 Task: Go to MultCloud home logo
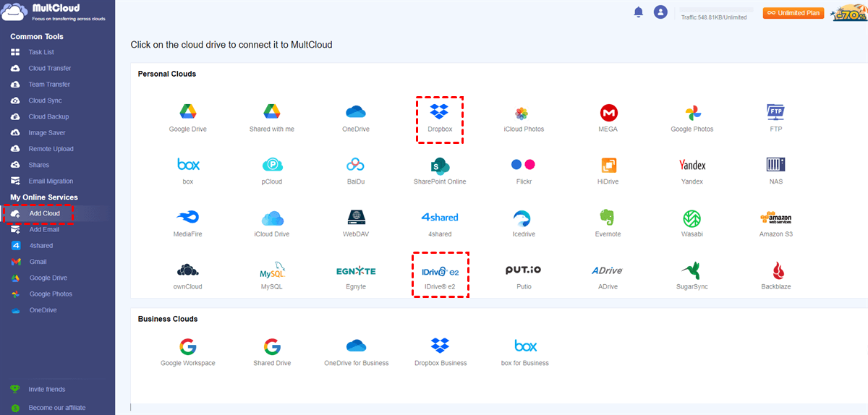[x=54, y=12]
